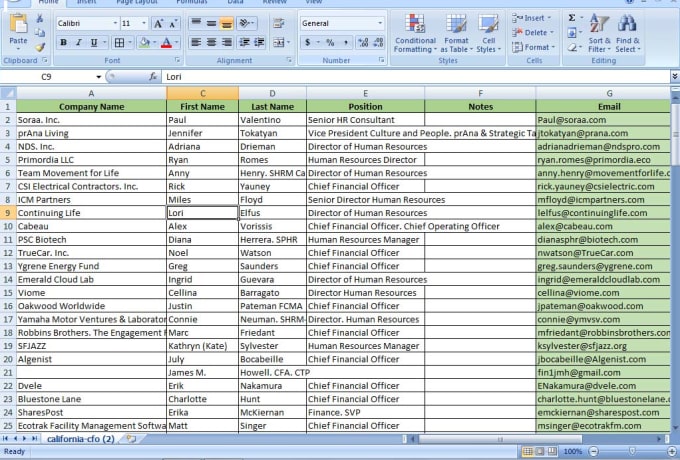Go to first sheet navigation arrow
This screenshot has height=460, width=680.
5,439
